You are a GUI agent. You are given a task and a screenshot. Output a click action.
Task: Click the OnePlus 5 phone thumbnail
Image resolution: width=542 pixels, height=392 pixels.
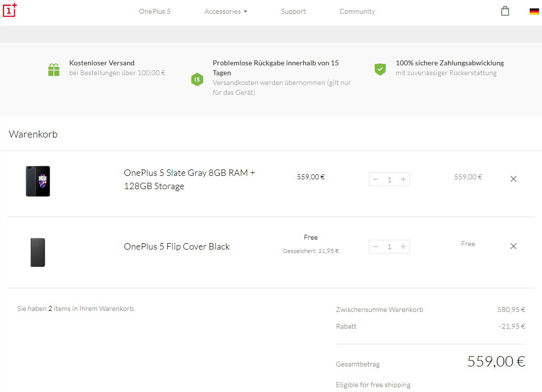[x=38, y=181]
